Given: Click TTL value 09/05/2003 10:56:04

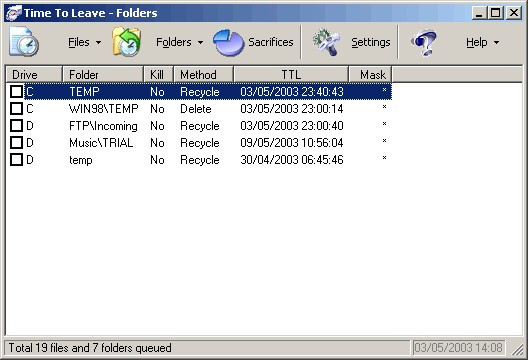Looking at the screenshot, I should [x=292, y=143].
